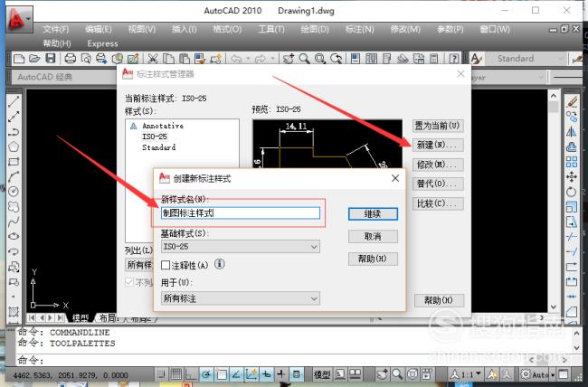Select the Ellipse draw tool

(x=14, y=236)
